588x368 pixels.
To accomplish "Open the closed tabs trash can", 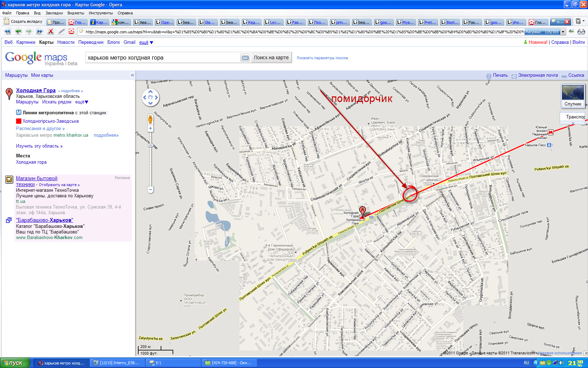I will (579, 22).
